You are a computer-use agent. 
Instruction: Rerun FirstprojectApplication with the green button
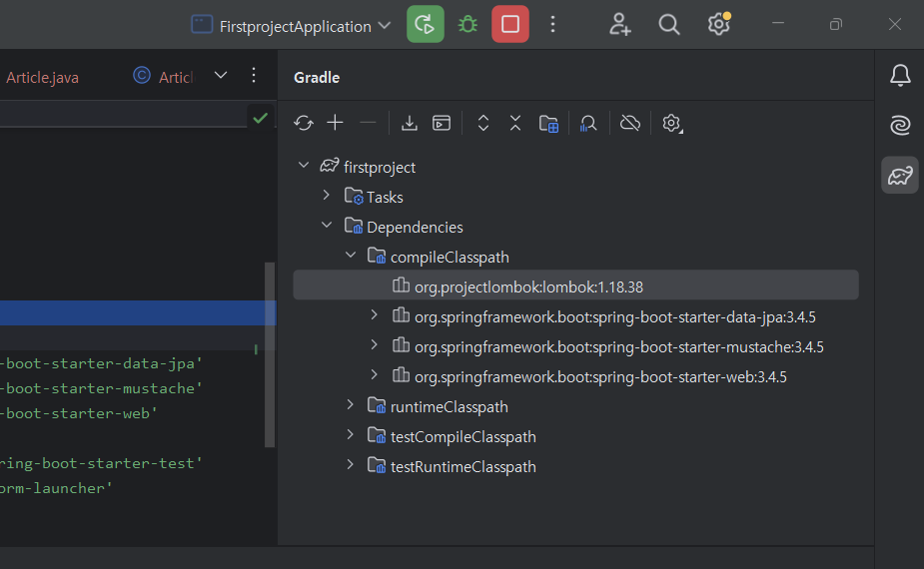[x=425, y=24]
